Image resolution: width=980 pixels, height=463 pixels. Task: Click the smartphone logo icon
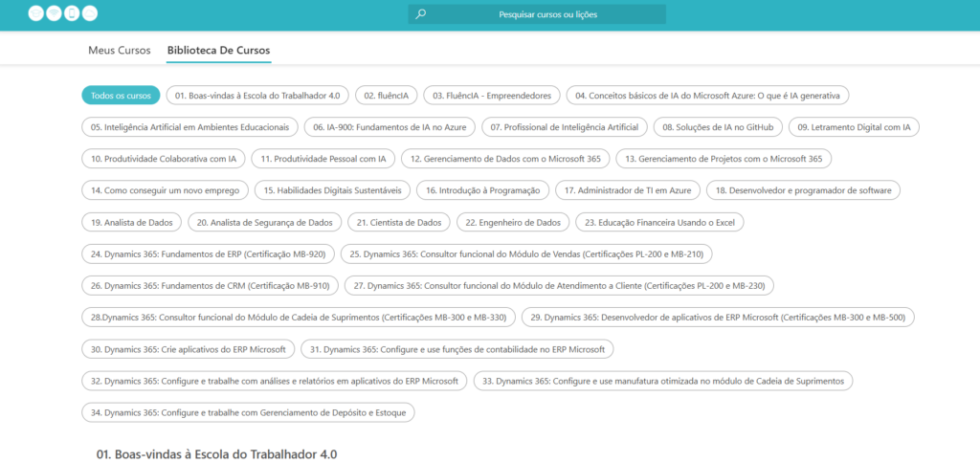click(x=72, y=13)
